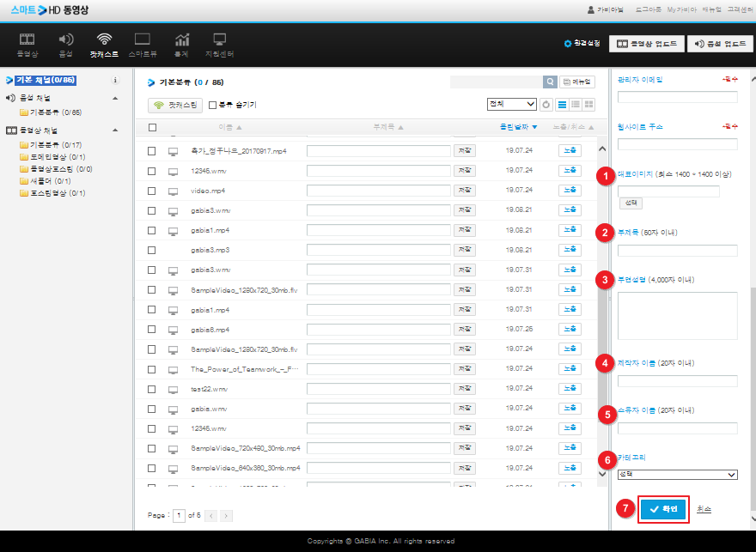Click the blue 확인 confirm button

[663, 509]
